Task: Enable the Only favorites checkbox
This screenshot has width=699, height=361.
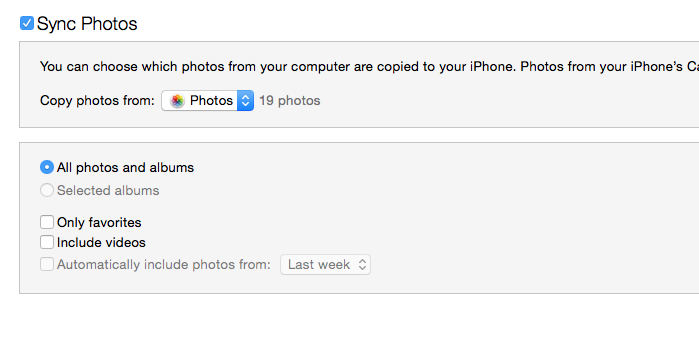Action: 47,222
